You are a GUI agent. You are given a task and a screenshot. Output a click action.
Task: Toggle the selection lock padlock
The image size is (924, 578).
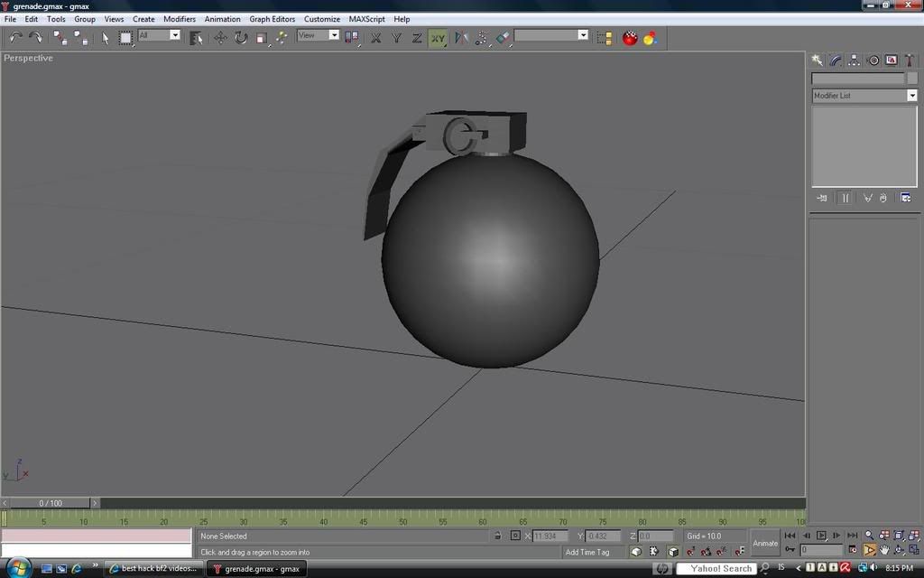(x=497, y=536)
